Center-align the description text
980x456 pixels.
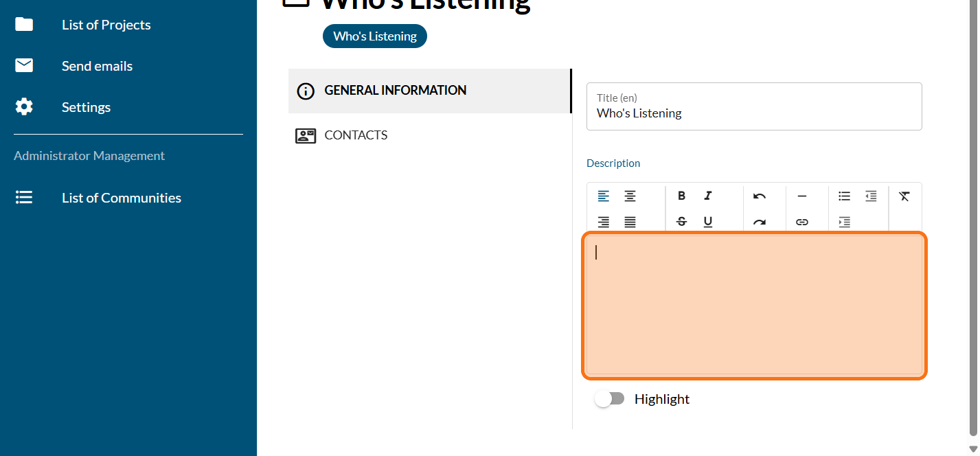click(x=630, y=196)
